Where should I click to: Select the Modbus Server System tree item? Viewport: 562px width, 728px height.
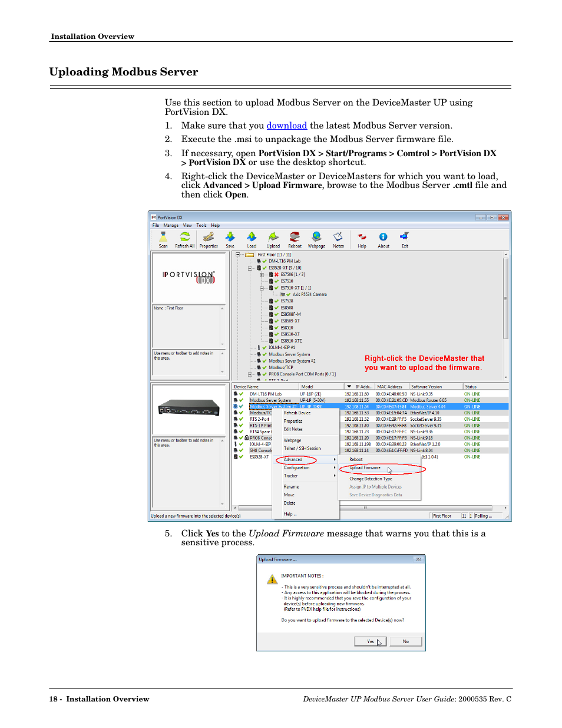pyautogui.click(x=289, y=354)
